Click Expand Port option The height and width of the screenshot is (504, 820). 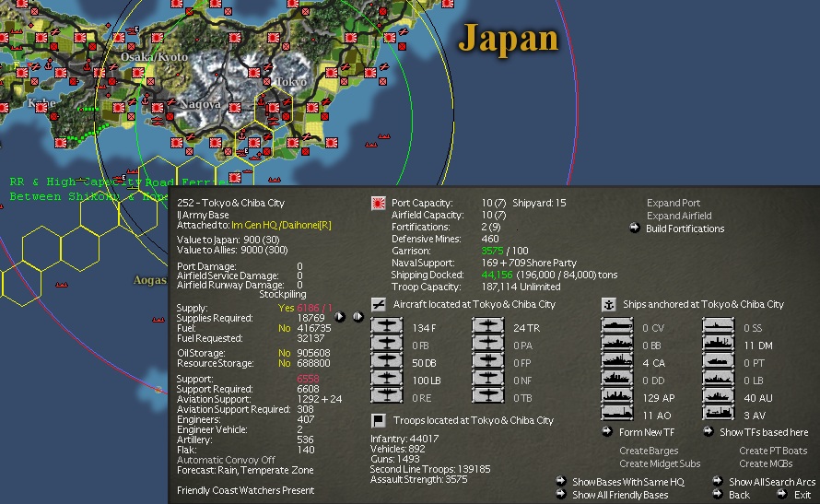pos(674,203)
